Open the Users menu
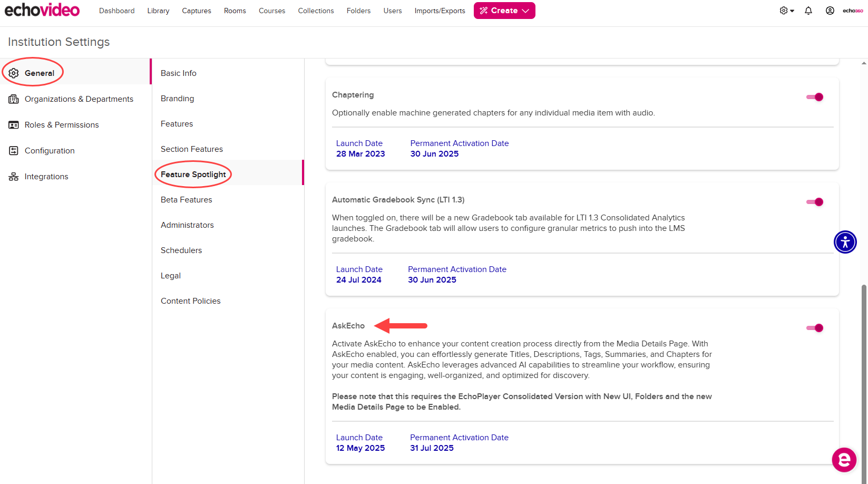Viewport: 868px width, 484px height. point(393,11)
